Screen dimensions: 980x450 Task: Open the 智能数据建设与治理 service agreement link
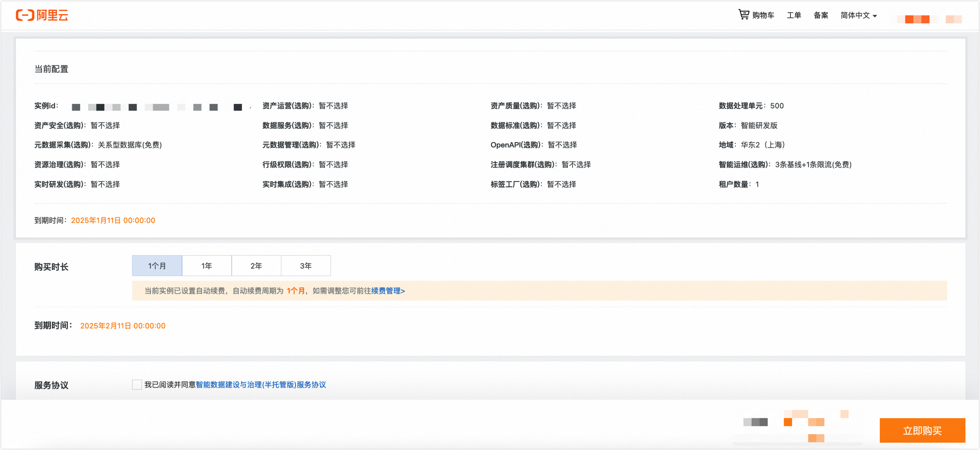coord(261,385)
